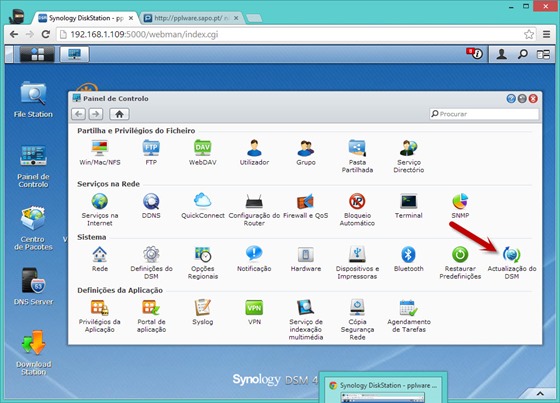Open Cópia Segurança Rede
Image resolution: width=560 pixels, height=403 pixels.
tap(357, 319)
